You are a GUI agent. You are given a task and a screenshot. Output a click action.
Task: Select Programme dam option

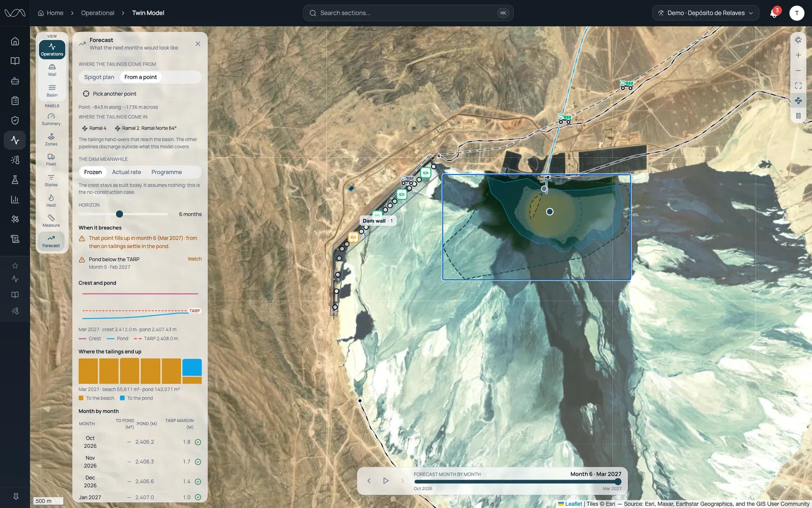pos(166,172)
